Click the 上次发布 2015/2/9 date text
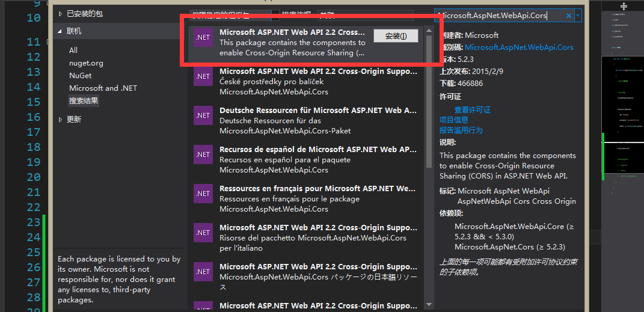The image size is (644, 312). 471,71
